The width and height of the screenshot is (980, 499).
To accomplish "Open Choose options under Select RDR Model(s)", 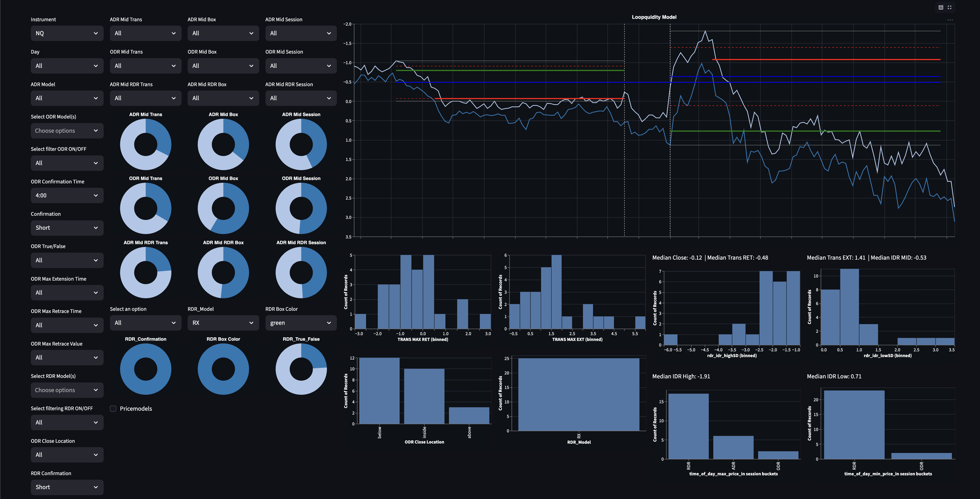I will tap(67, 390).
